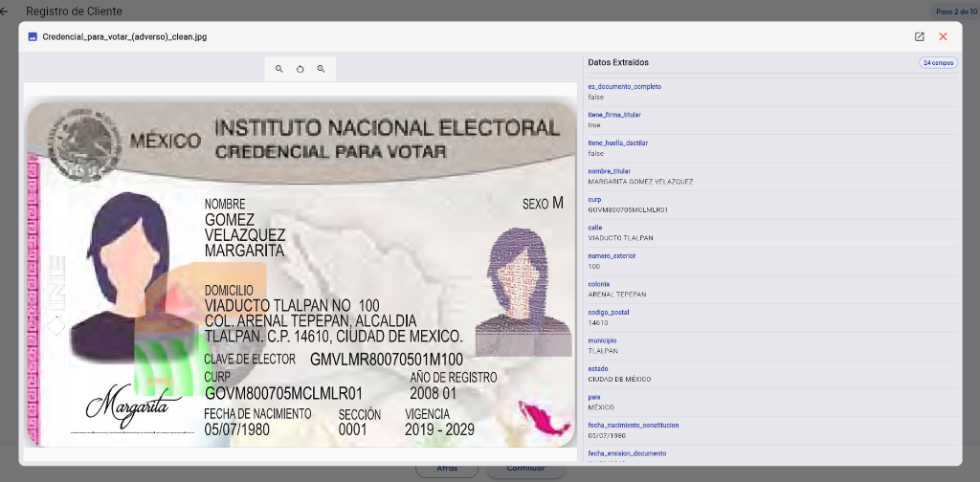Select the tiene_huella_dactilar field label
The width and height of the screenshot is (980, 482).
[x=617, y=143]
